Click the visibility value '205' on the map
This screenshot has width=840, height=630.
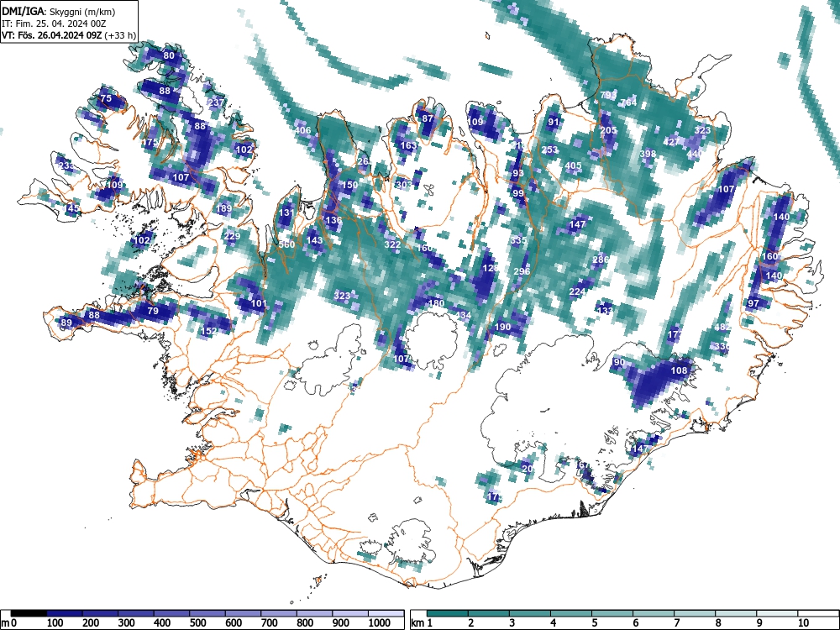click(x=608, y=130)
